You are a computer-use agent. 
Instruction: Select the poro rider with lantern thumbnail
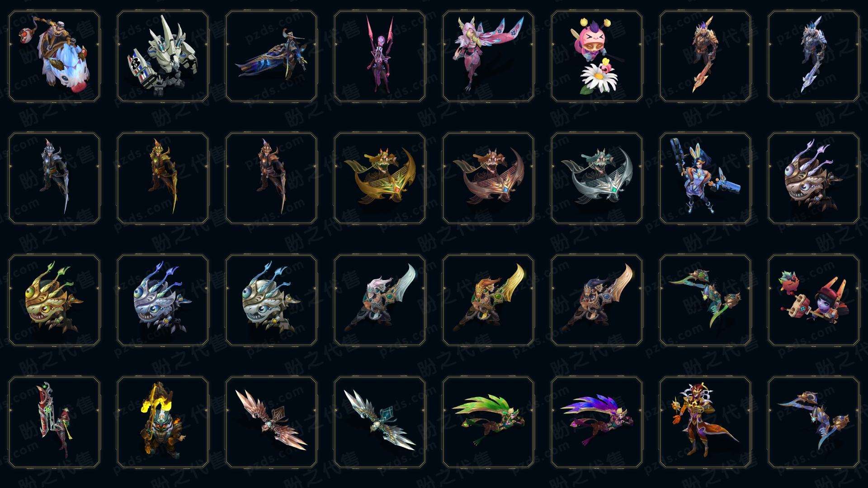pos(54,56)
